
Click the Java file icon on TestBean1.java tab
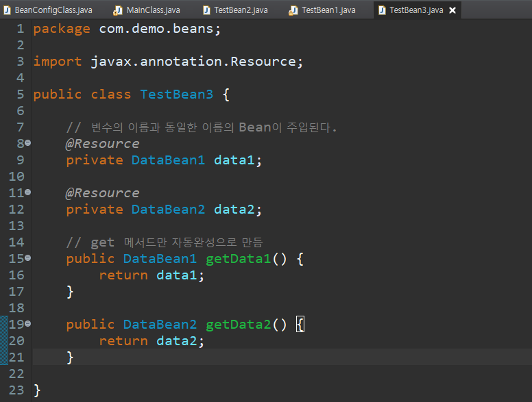[x=293, y=10]
